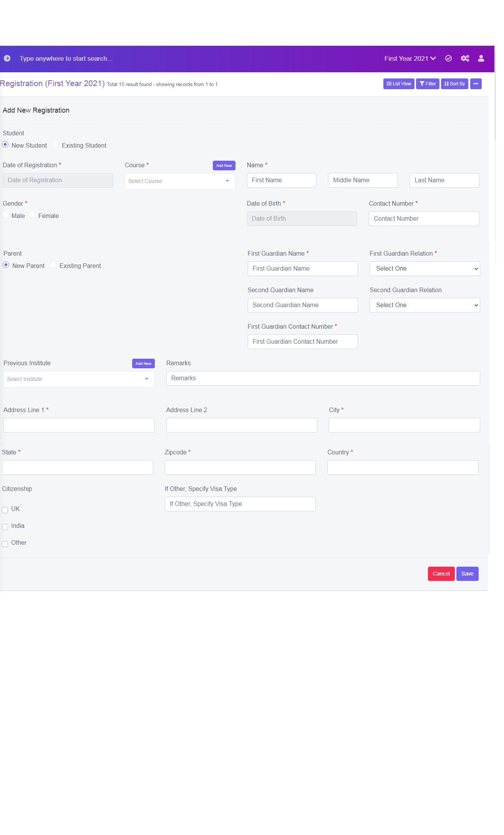The height and width of the screenshot is (835, 504).
Task: Click the First Guardian Contact Number field
Action: click(303, 342)
